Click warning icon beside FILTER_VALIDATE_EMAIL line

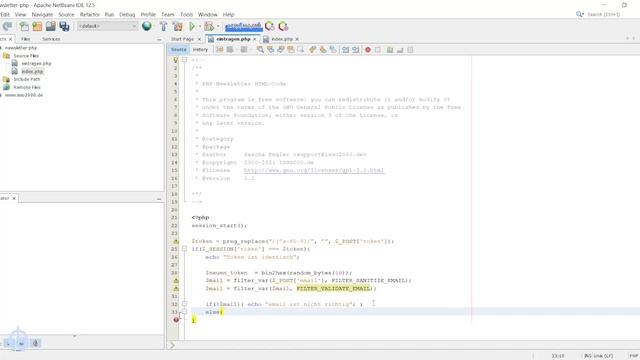[176, 289]
